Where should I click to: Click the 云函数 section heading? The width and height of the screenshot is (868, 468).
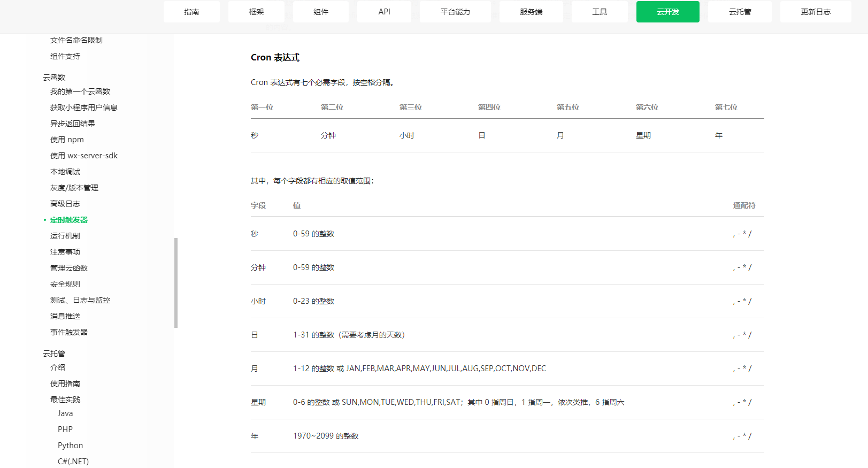point(54,78)
